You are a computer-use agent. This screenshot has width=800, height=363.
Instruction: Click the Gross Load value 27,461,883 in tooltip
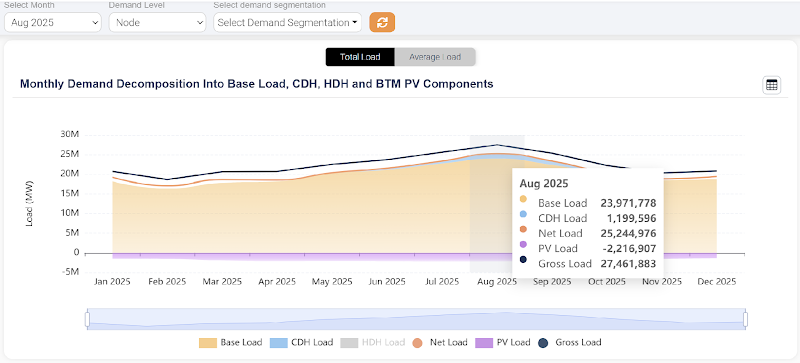(x=628, y=264)
